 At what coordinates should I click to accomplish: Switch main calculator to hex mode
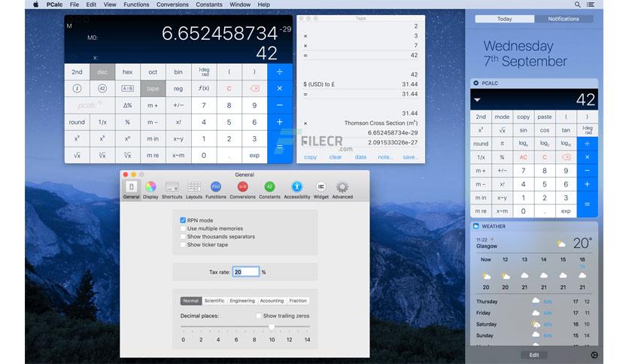128,72
